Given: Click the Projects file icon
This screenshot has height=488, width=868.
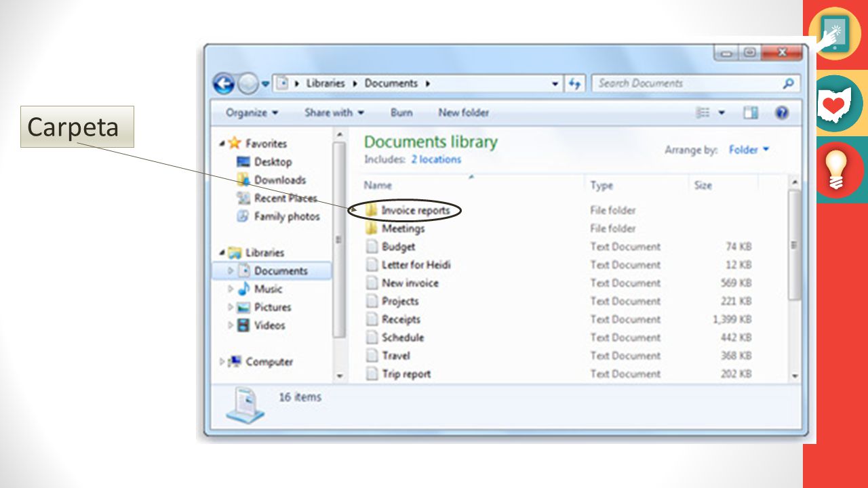Looking at the screenshot, I should (x=371, y=302).
